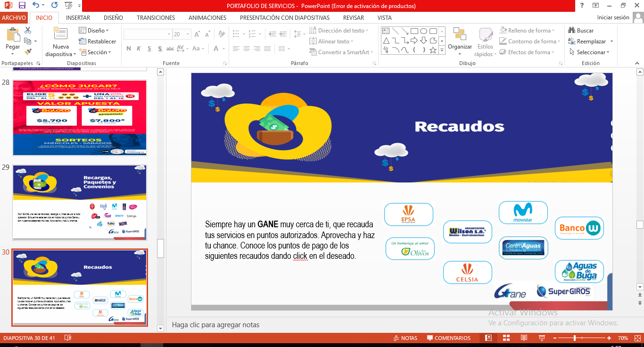Insert a text box shape from gallery
This screenshot has height=347, width=644.
pyautogui.click(x=386, y=31)
